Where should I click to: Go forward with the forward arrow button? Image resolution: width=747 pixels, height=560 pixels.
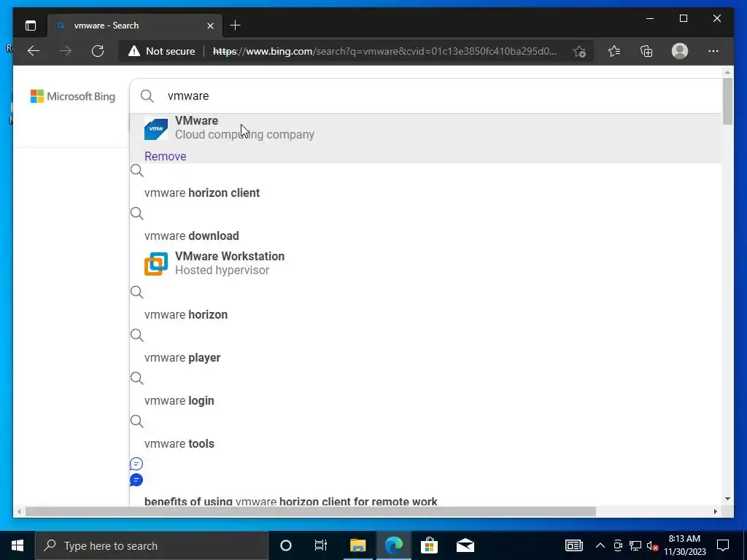pyautogui.click(x=66, y=51)
